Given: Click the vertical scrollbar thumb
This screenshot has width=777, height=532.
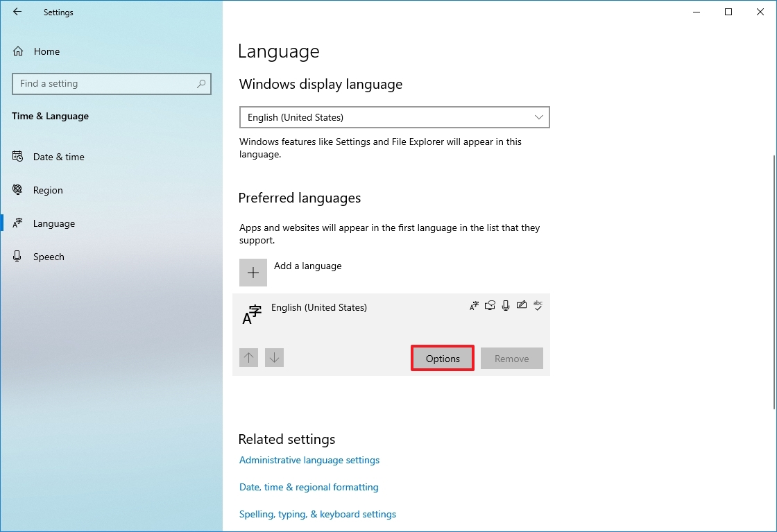Looking at the screenshot, I should [x=774, y=282].
